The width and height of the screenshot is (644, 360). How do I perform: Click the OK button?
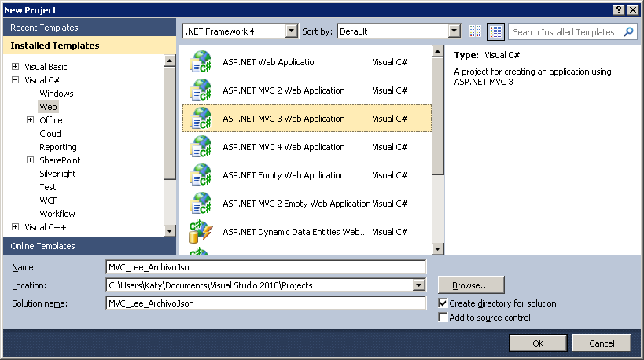[538, 343]
